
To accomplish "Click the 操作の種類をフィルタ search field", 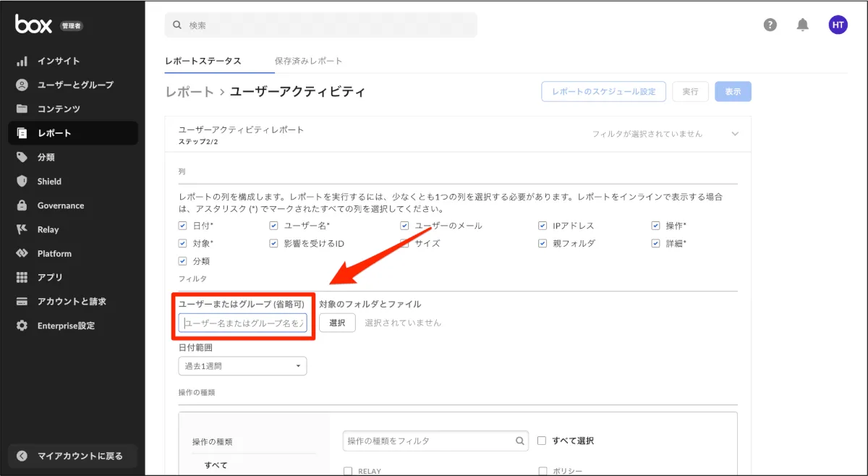I will click(x=429, y=441).
